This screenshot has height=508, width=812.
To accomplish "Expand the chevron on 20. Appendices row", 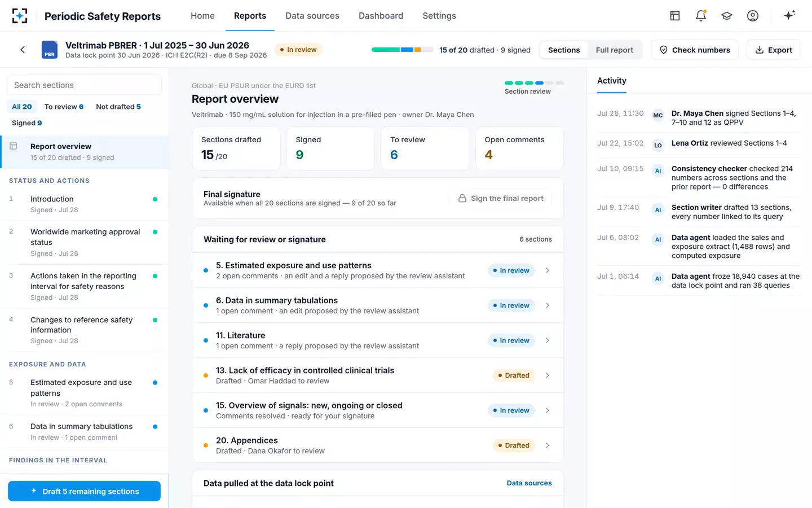I will click(548, 445).
